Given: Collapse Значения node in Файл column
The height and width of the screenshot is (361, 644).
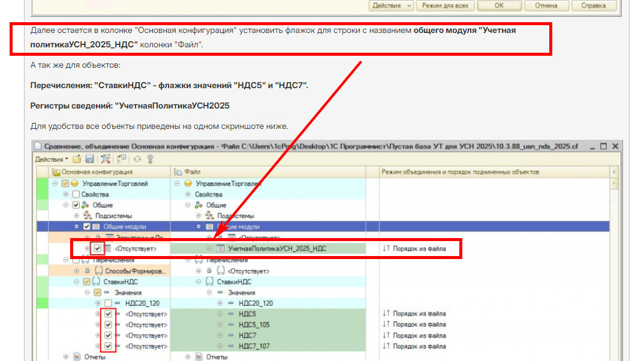Looking at the screenshot, I should pos(209,293).
